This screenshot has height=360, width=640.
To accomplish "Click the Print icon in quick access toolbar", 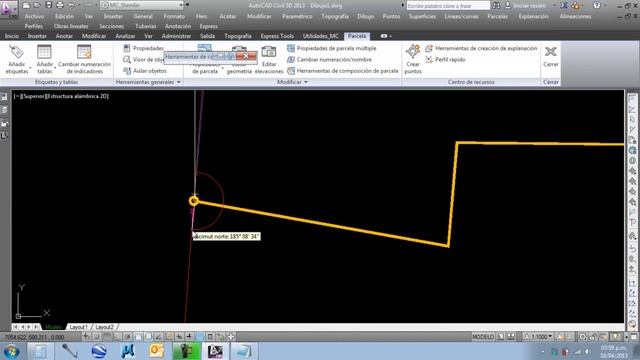I will click(60, 5).
